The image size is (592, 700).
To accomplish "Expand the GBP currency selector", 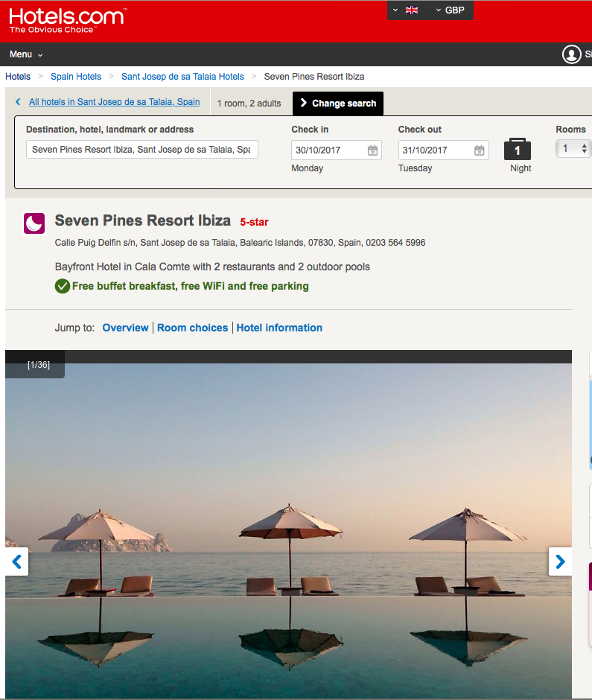I will pyautogui.click(x=450, y=10).
